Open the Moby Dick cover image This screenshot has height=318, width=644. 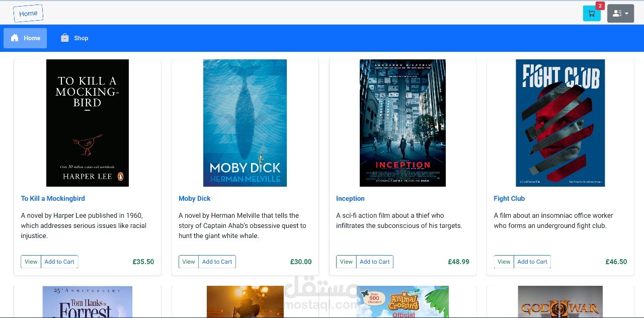[x=245, y=123]
